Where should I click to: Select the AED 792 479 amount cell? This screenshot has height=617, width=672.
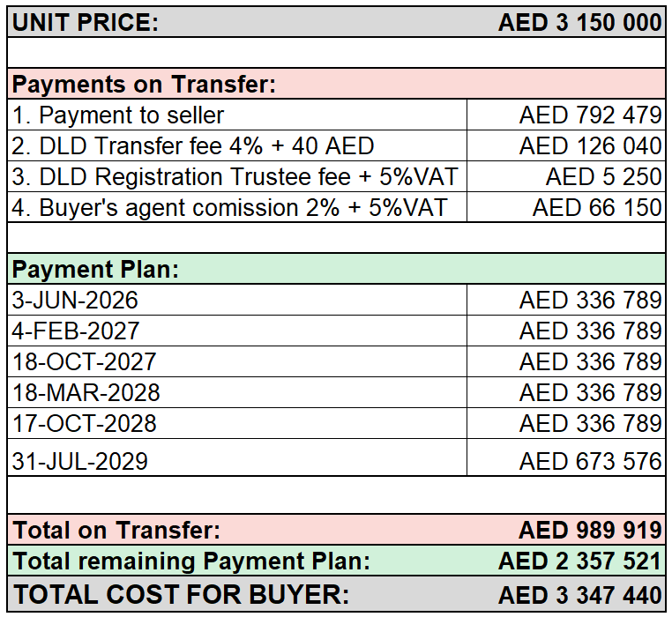coord(566,115)
